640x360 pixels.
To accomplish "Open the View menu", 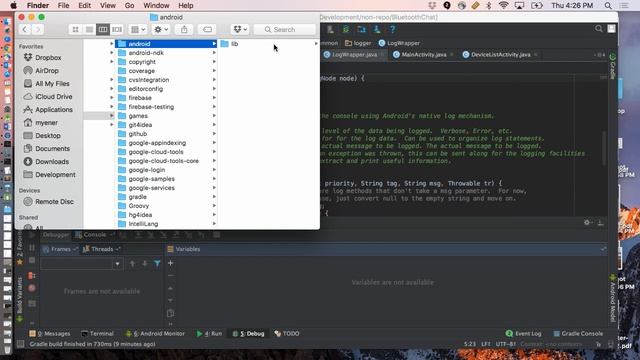I will tap(108, 5).
